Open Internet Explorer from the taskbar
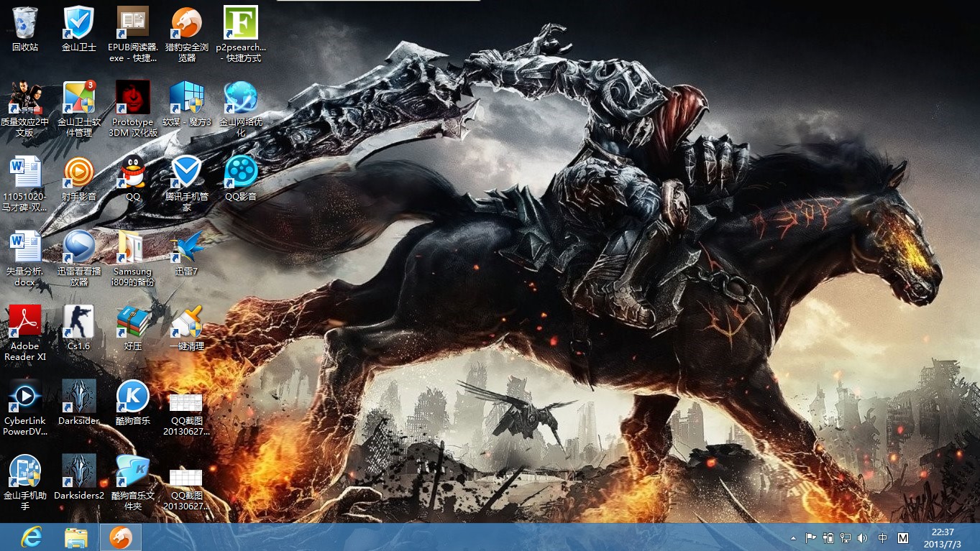The height and width of the screenshot is (551, 980). [x=31, y=537]
